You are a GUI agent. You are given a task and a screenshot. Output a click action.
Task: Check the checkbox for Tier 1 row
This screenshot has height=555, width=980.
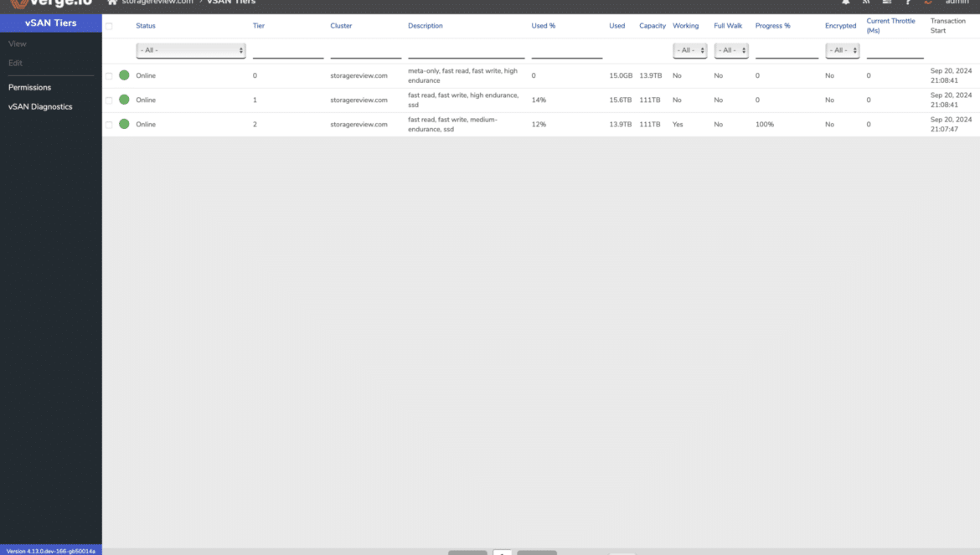(x=109, y=100)
